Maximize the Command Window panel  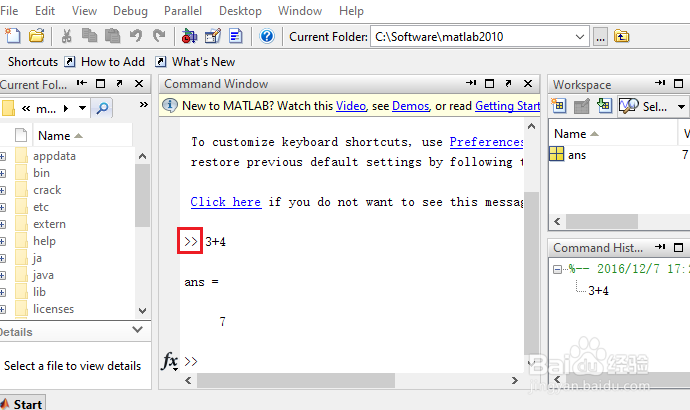coord(489,84)
